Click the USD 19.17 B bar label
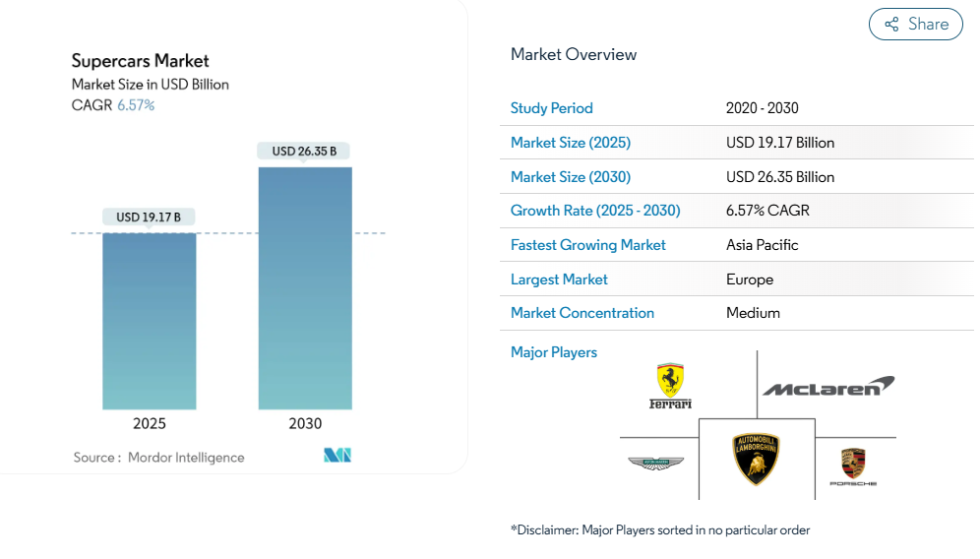The image size is (980, 559). (149, 217)
